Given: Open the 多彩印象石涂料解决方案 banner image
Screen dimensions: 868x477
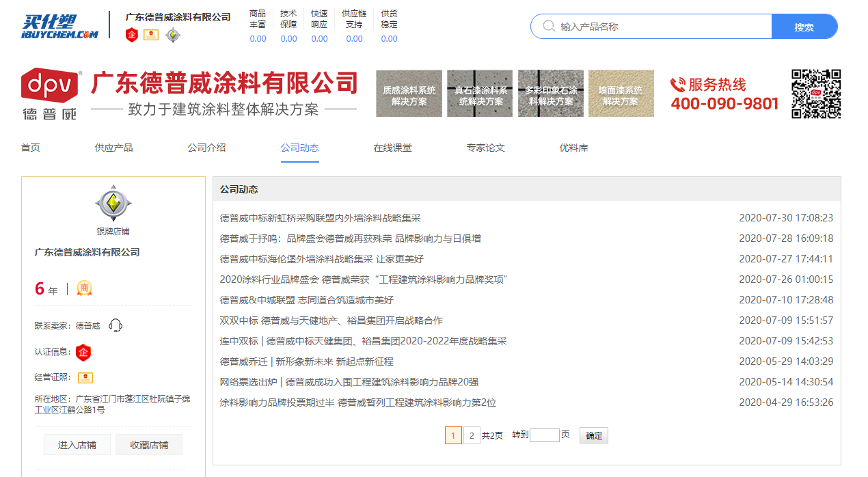Looking at the screenshot, I should click(x=551, y=93).
